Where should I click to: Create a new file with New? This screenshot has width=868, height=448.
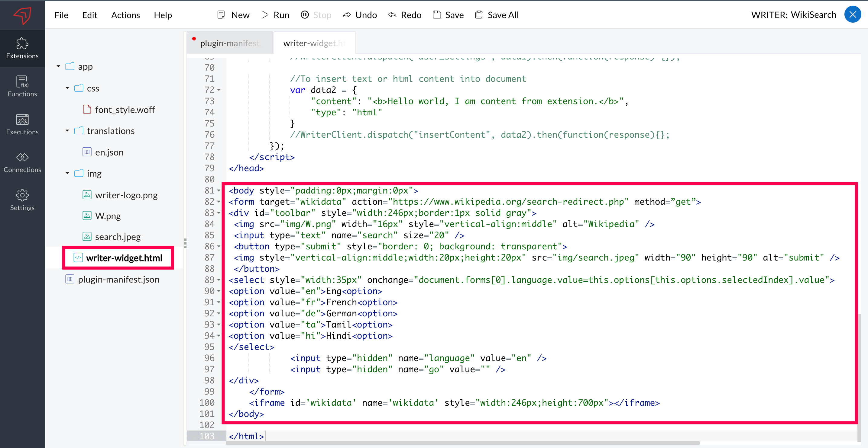coord(234,15)
